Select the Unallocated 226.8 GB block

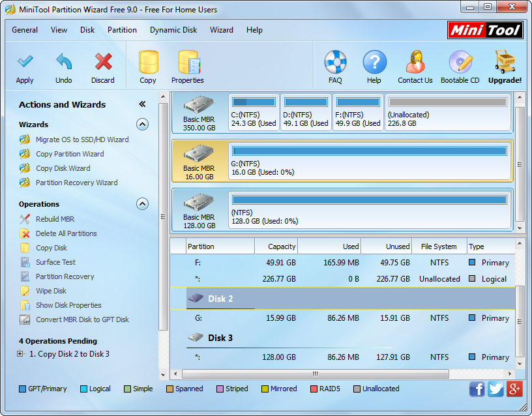pos(448,112)
